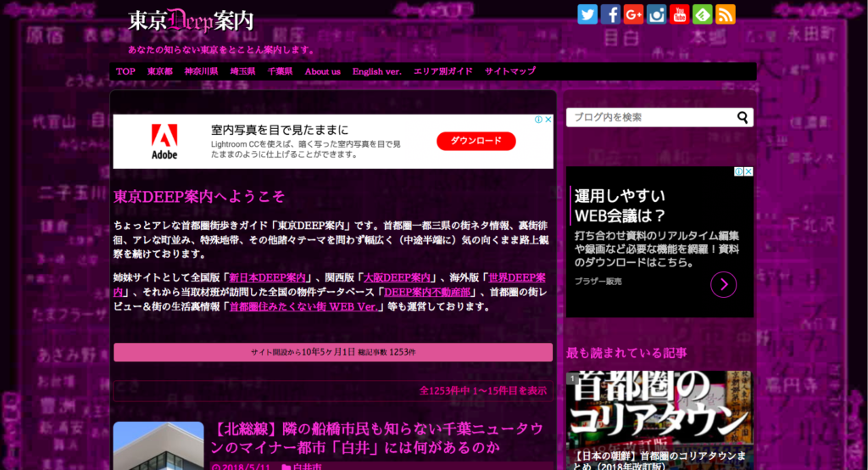This screenshot has width=868, height=470.
Task: Click the Adobe logo in banner
Action: coord(164,142)
